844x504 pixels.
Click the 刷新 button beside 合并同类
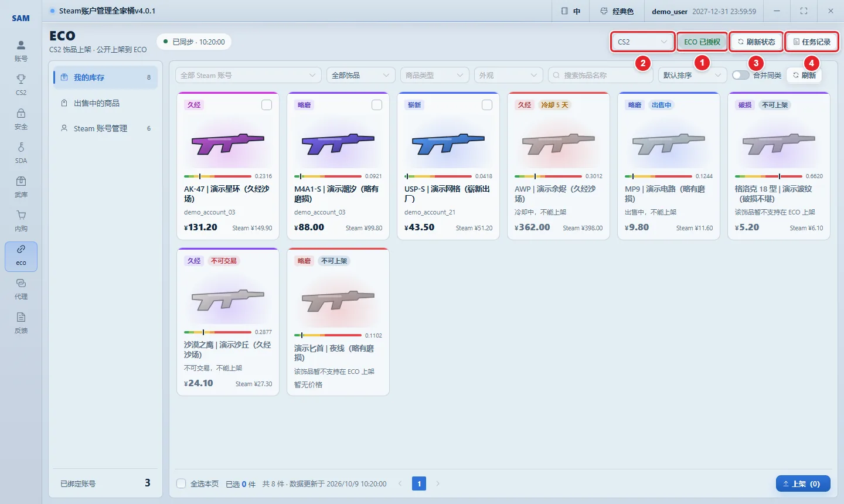804,75
